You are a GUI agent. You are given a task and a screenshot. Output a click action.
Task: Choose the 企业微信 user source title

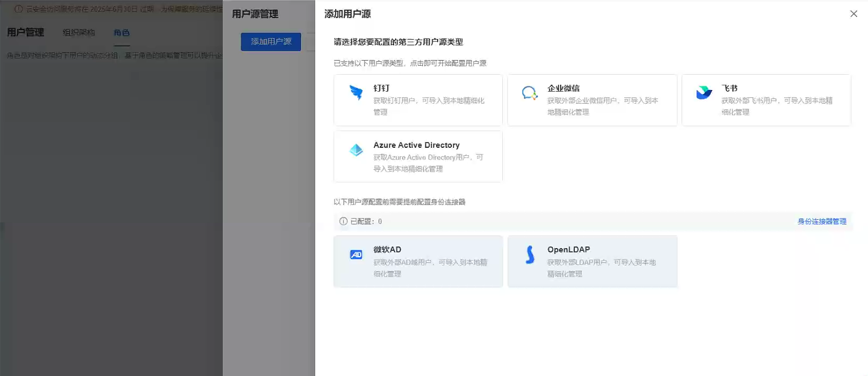(x=563, y=88)
